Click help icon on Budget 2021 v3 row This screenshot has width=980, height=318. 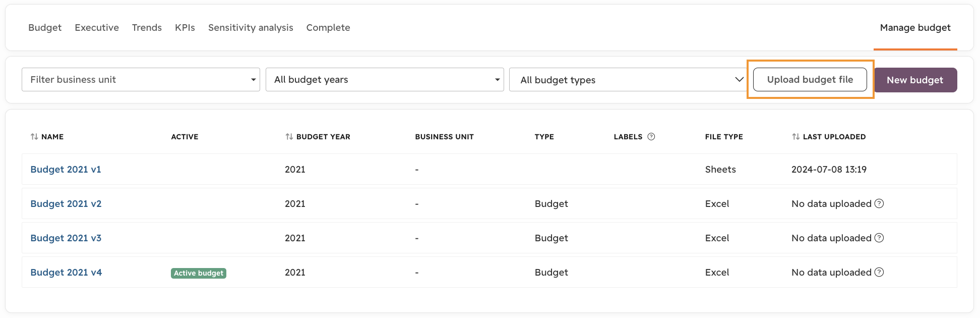[879, 238]
